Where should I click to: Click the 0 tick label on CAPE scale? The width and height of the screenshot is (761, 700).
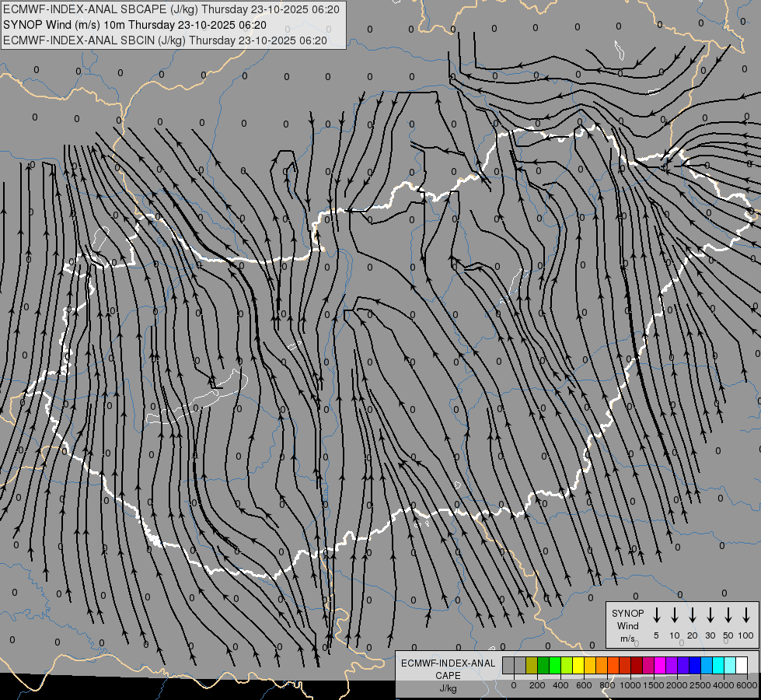tap(514, 685)
